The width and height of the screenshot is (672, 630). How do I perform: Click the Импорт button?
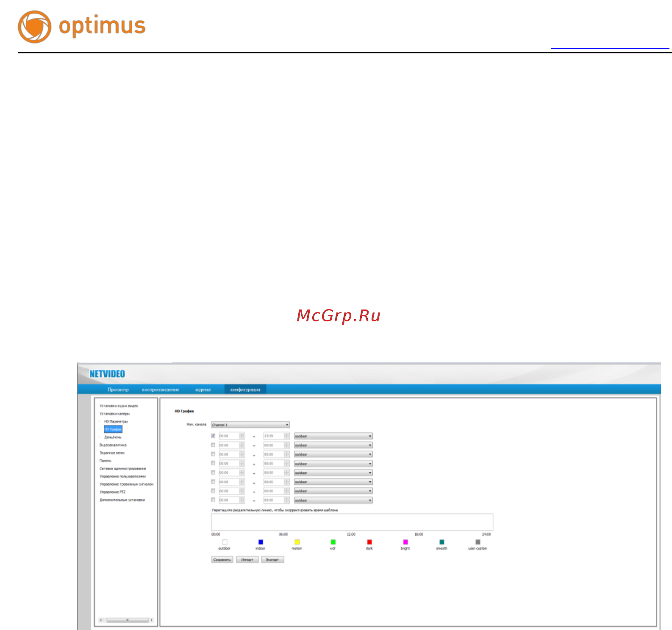click(x=247, y=560)
